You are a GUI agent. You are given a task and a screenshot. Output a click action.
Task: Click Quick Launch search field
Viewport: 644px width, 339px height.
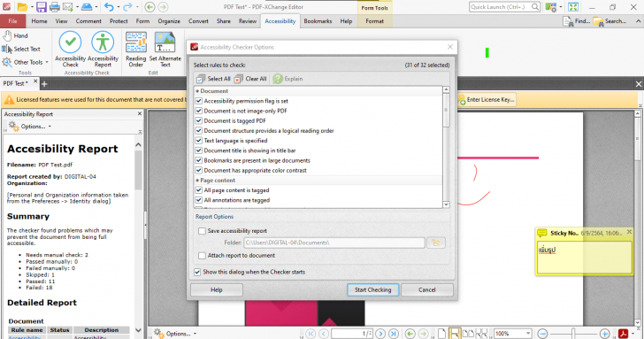coord(504,7)
